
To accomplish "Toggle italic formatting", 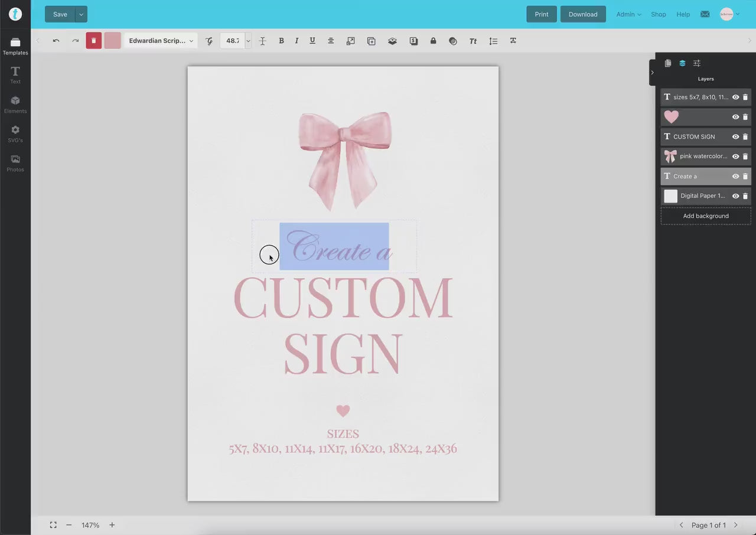I will tap(296, 41).
